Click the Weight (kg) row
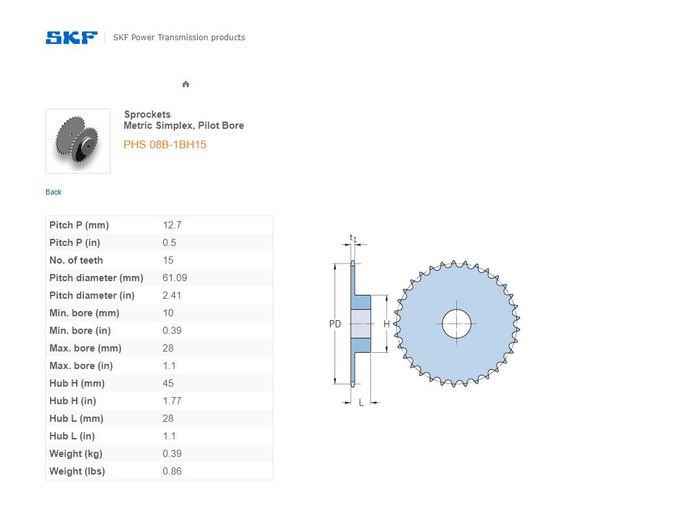The width and height of the screenshot is (700, 528). (x=158, y=453)
